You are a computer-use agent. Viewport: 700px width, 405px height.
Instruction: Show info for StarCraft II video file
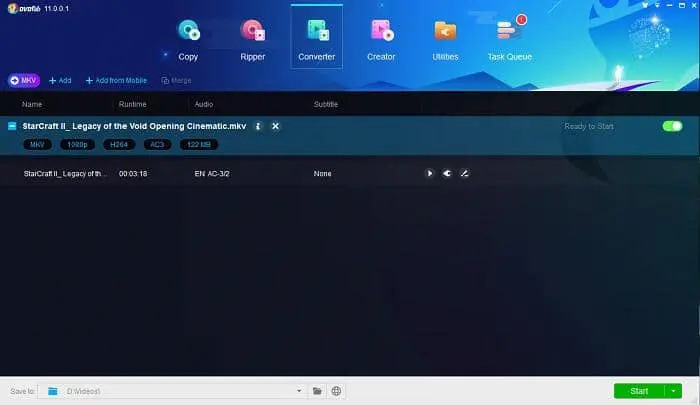[258, 126]
